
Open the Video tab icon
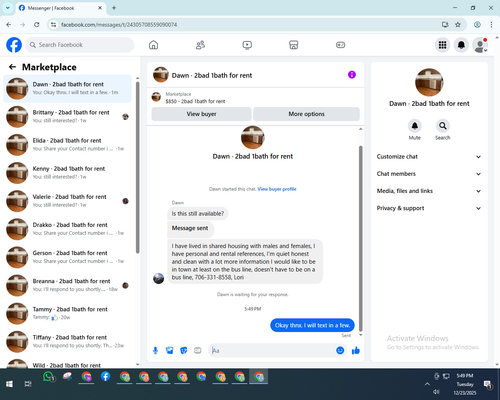[247, 45]
